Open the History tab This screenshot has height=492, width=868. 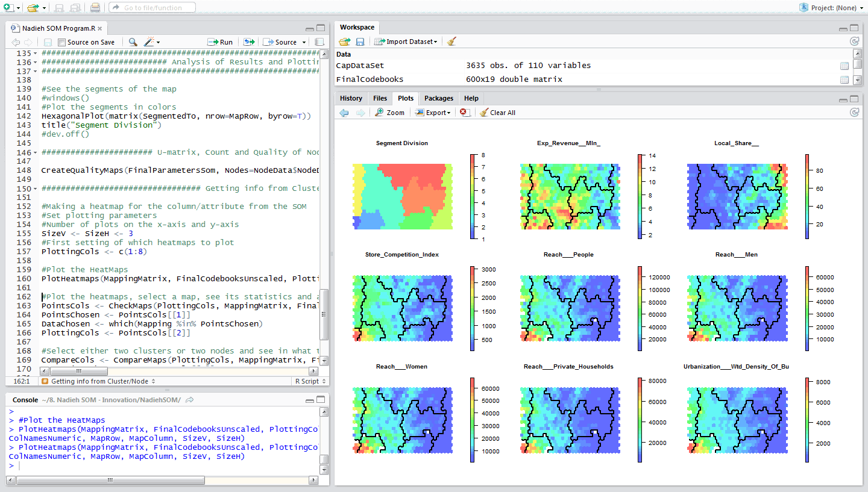coord(351,98)
